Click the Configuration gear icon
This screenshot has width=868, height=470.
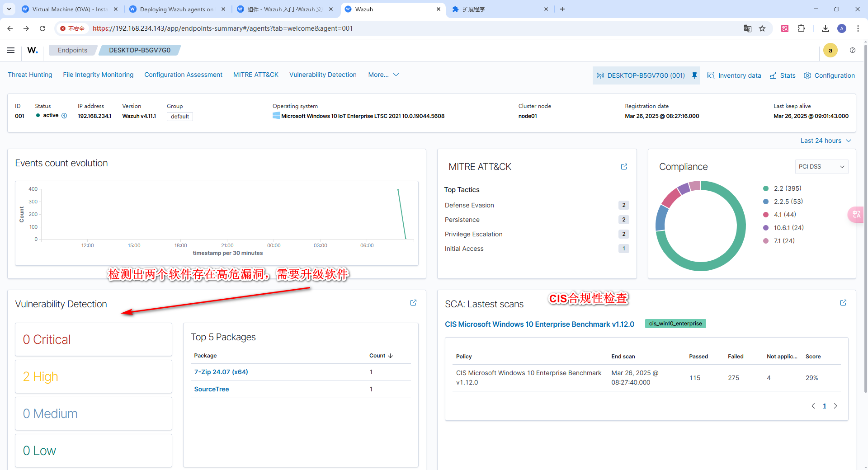pos(807,75)
